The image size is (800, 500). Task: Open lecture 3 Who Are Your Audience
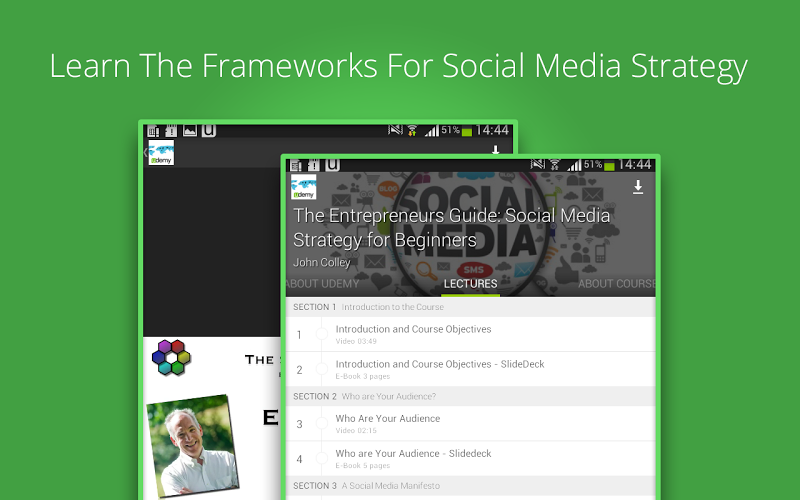470,423
